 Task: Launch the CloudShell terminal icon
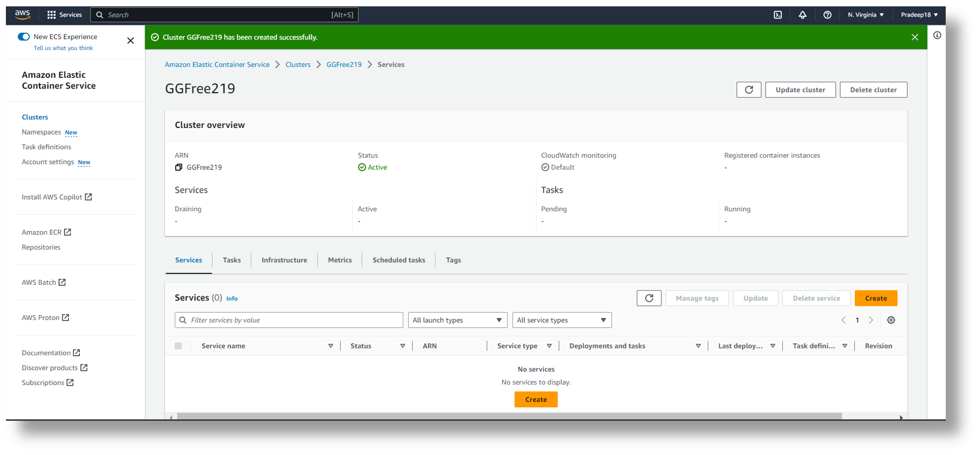coord(778,15)
